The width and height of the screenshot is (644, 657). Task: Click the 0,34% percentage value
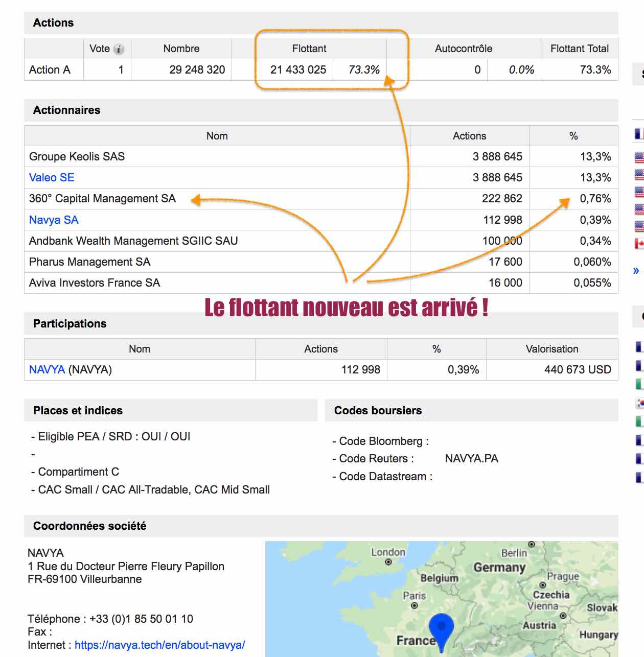pyautogui.click(x=595, y=241)
